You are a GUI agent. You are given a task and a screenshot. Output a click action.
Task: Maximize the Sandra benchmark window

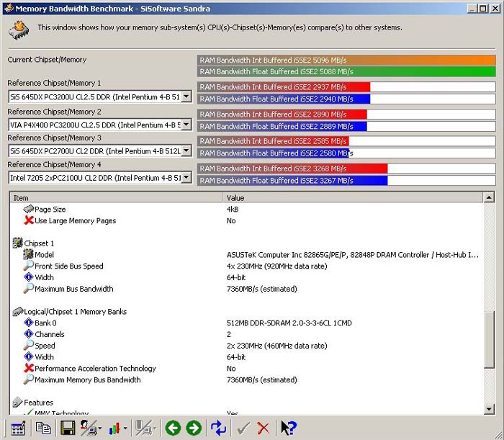pyautogui.click(x=483, y=9)
